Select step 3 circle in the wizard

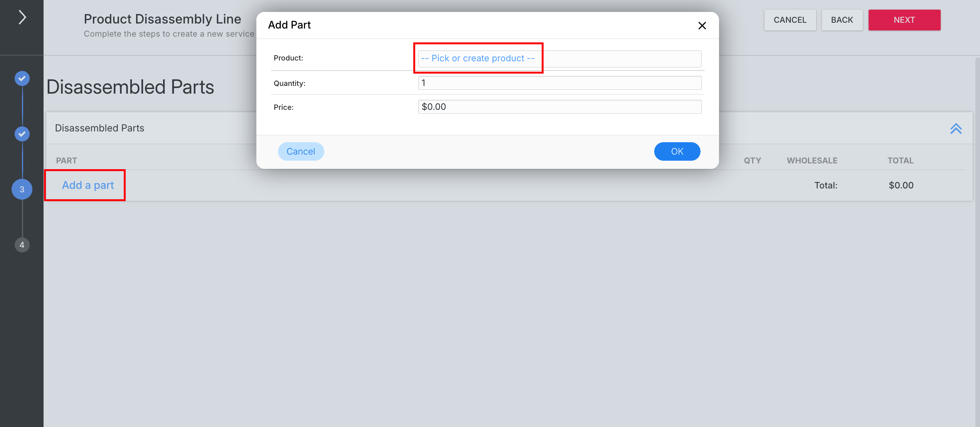(22, 189)
